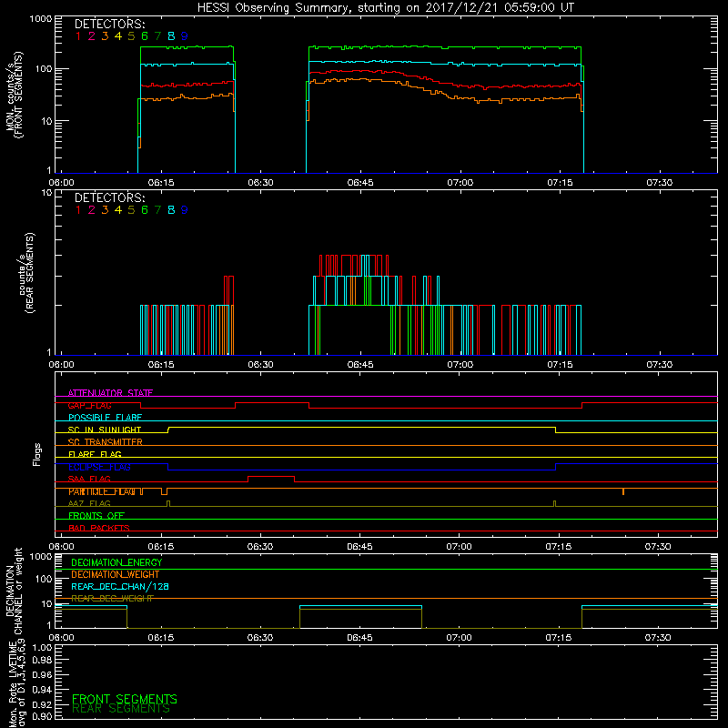
Task: Click 07:15 tick under decimation plot
Action: pos(559,638)
